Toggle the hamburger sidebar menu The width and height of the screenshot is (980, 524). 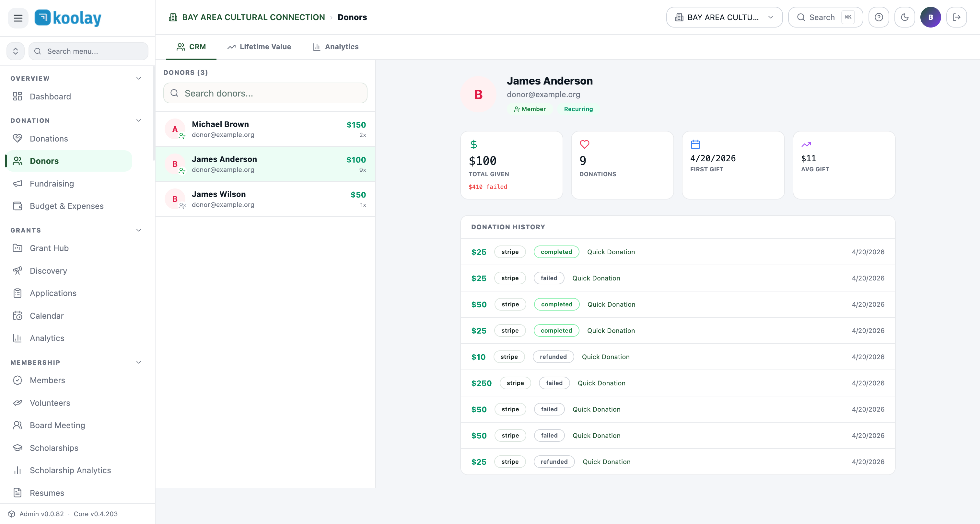(18, 18)
